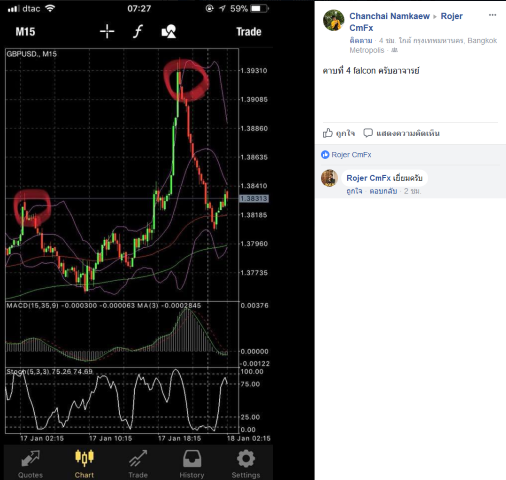This screenshot has width=506, height=480.
Task: Click the 4 ชม. post timestamp
Action: pos(387,41)
